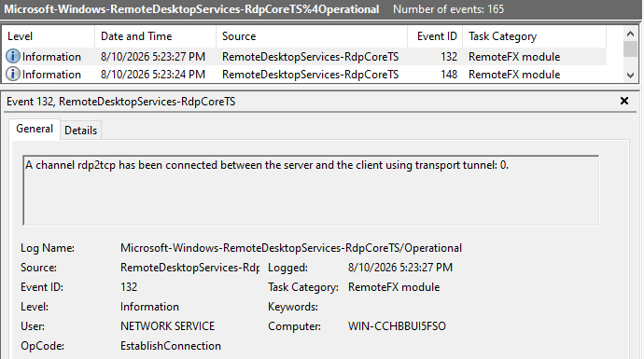Switch to the Details tab
The image size is (644, 359).
pyautogui.click(x=81, y=130)
